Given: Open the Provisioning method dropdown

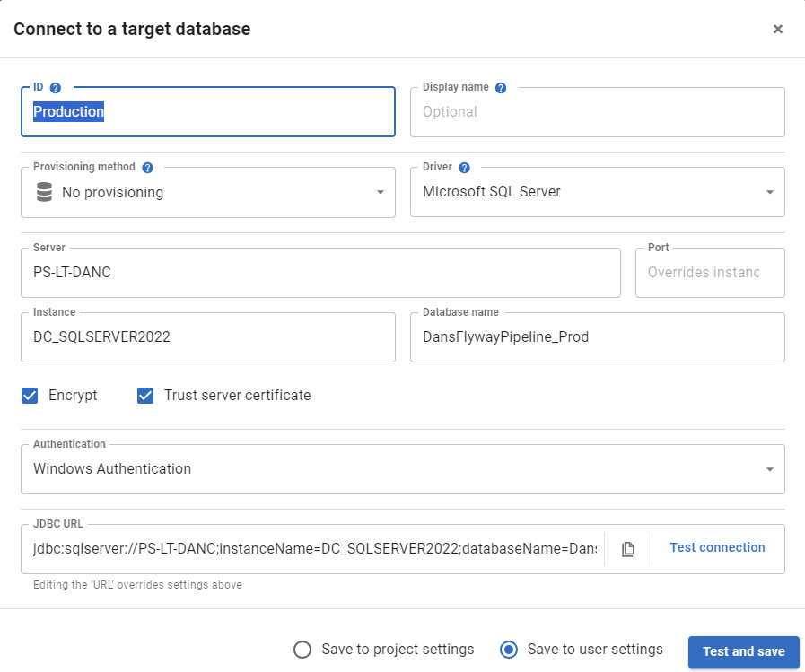Looking at the screenshot, I should coord(208,193).
